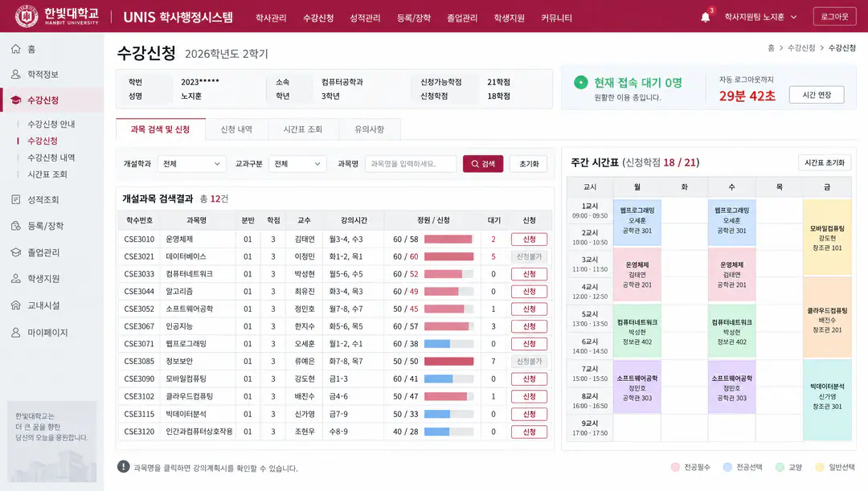Click the 졸업관리 sidebar icon

point(16,252)
